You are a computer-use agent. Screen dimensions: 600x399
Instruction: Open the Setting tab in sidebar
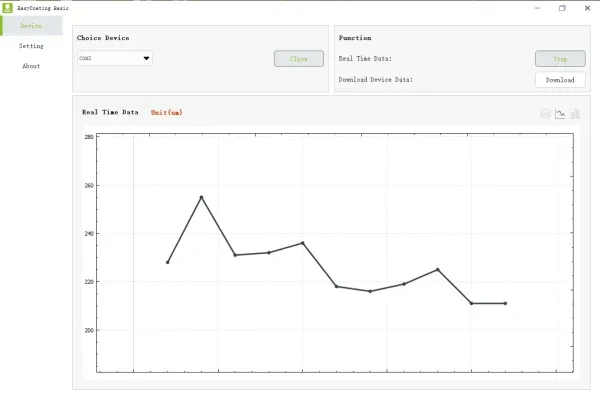coord(31,46)
